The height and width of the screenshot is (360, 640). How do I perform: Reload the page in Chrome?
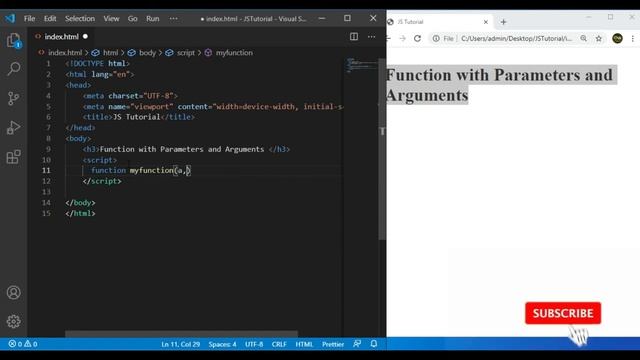[417, 38]
